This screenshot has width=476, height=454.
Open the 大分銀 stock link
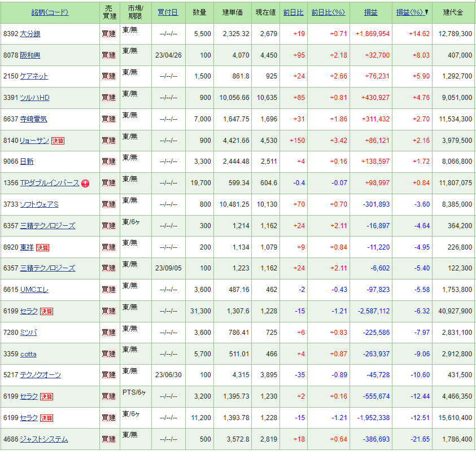coord(30,34)
